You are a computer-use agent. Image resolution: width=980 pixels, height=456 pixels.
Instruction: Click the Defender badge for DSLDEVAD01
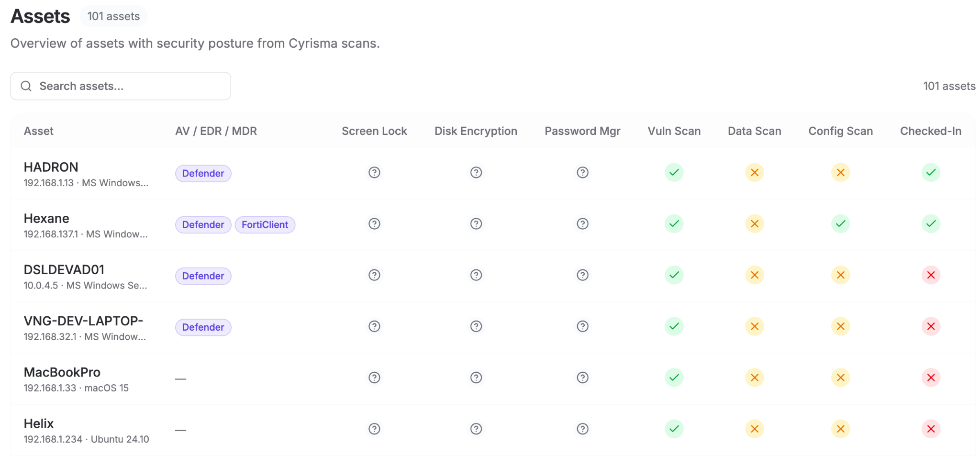point(203,276)
